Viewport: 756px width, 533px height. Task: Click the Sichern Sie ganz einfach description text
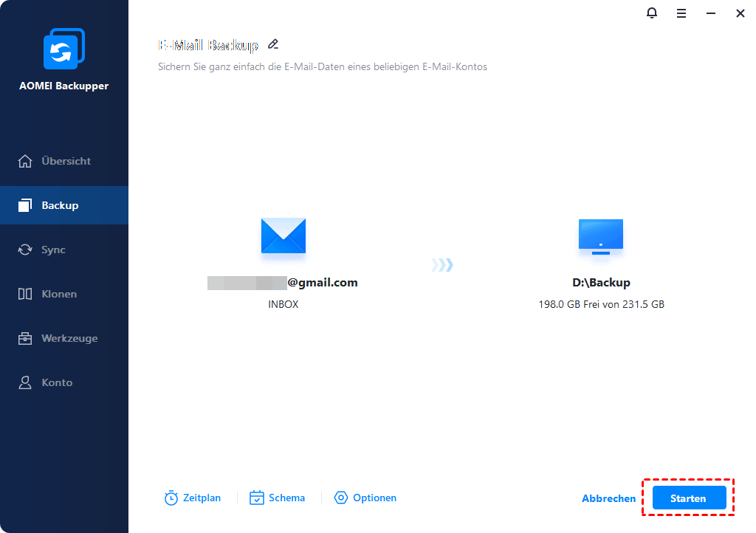point(322,66)
